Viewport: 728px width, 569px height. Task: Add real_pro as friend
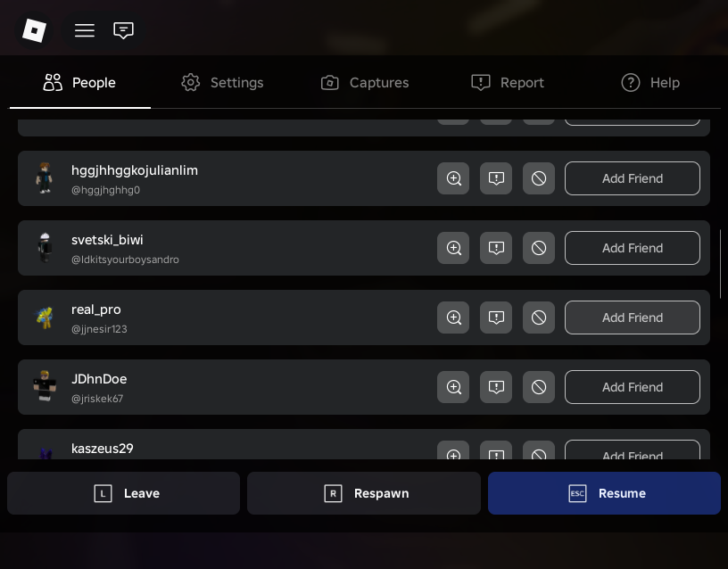pyautogui.click(x=633, y=317)
